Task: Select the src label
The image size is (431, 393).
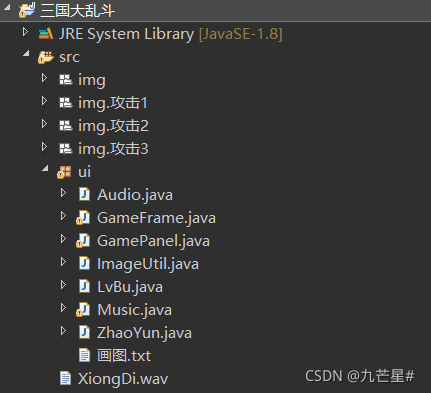Action: [69, 57]
